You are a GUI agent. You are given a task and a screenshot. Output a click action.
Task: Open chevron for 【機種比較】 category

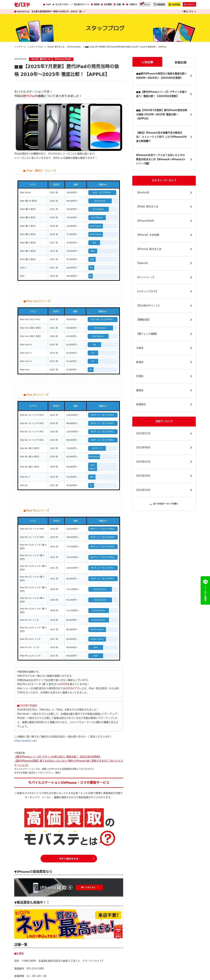191,320
